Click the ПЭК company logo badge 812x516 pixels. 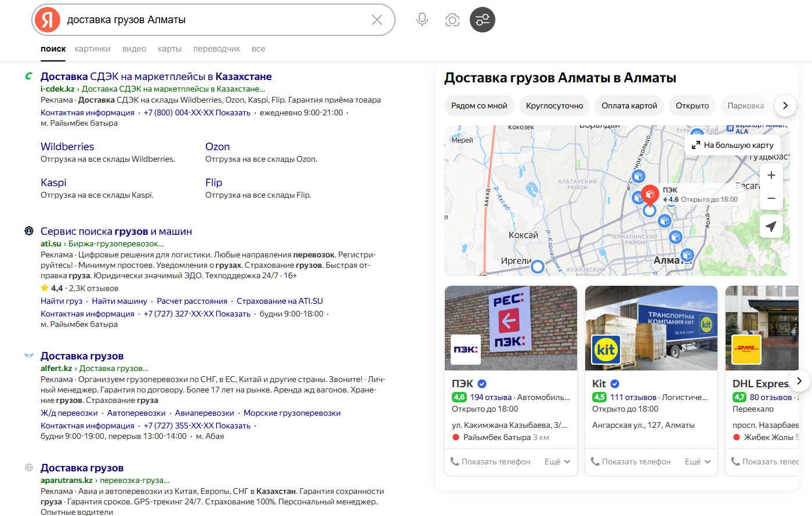point(466,350)
